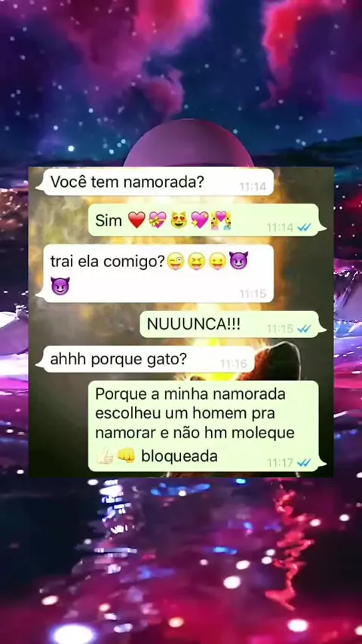
Task: Select the 'NUUUNCA!!!' message bubble
Action: (x=233, y=324)
